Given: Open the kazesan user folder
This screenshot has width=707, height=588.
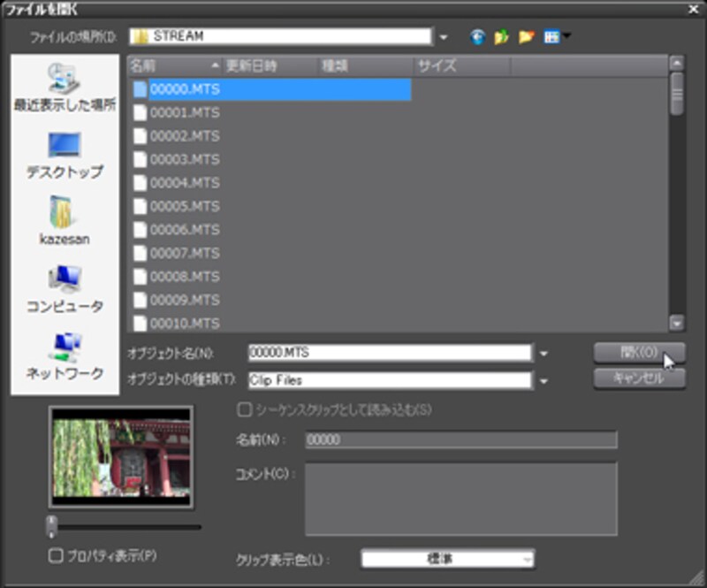Looking at the screenshot, I should 65,223.
